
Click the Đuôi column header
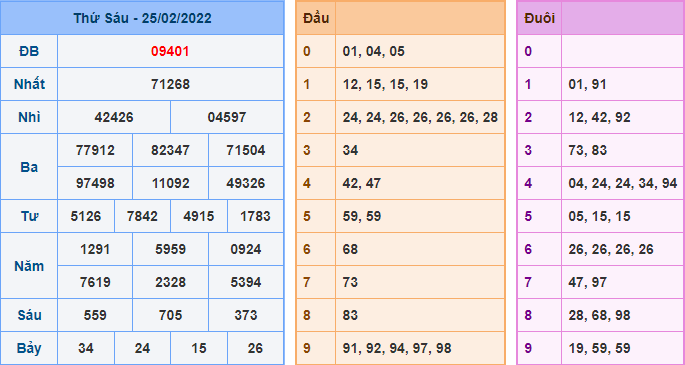pyautogui.click(x=540, y=18)
